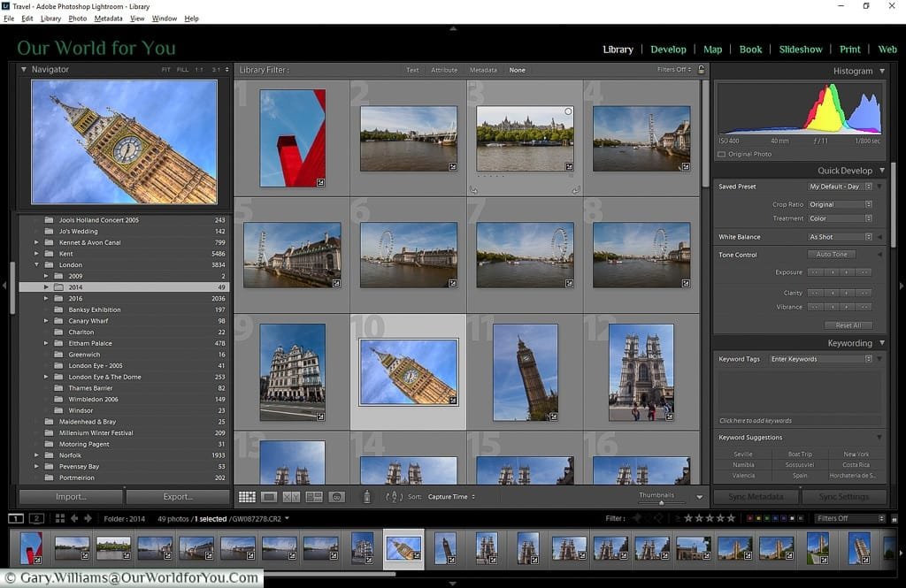Filter by five-star rating
This screenshot has height=588, width=906.
pyautogui.click(x=732, y=519)
